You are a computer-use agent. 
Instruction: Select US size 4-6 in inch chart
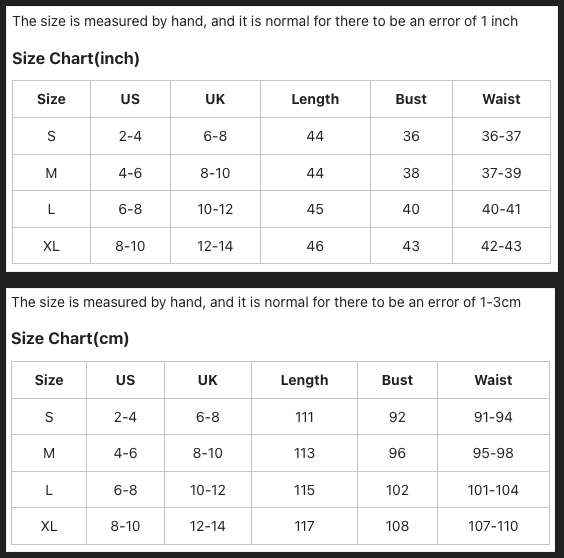130,173
